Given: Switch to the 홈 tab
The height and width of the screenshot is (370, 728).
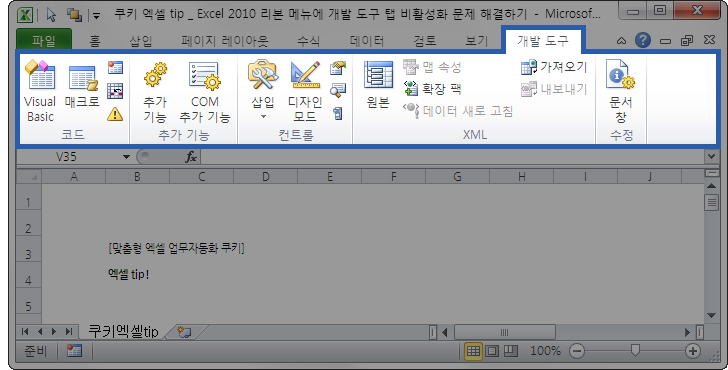Looking at the screenshot, I should [95, 41].
